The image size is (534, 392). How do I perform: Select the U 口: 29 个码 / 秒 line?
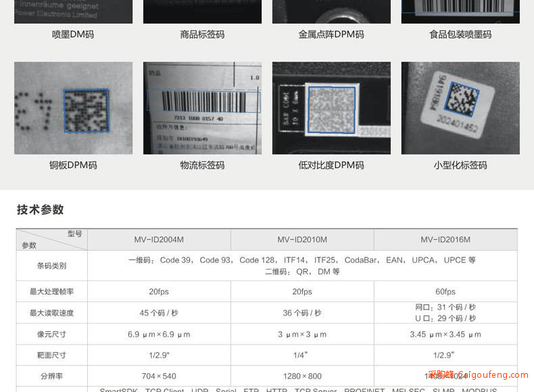coord(445,318)
